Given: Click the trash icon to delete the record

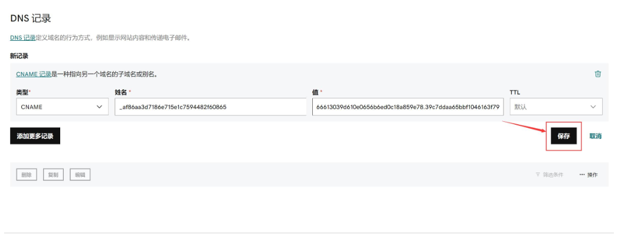Looking at the screenshot, I should pos(597,74).
